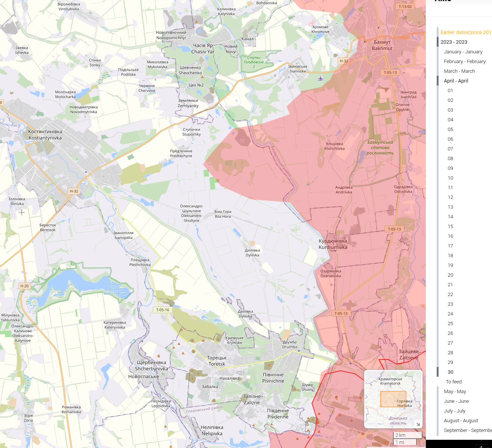
Task: Open Earlier dates link in time panel
Action: click(466, 32)
